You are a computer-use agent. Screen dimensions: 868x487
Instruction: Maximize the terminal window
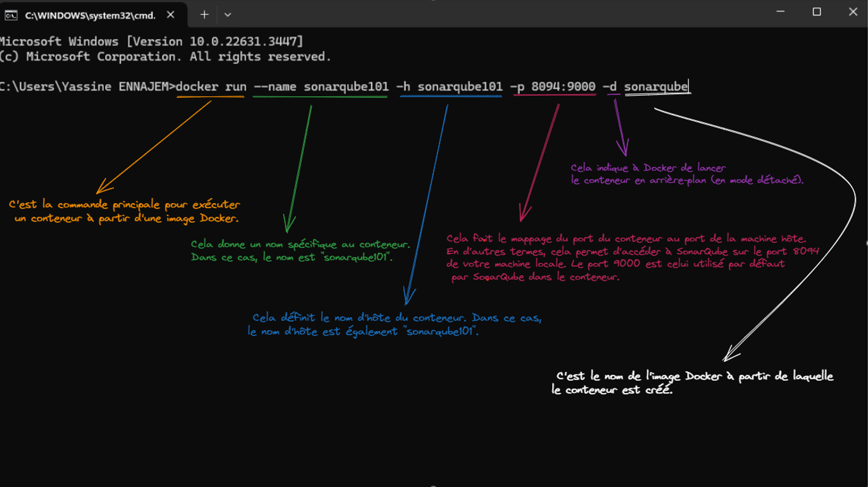pyautogui.click(x=817, y=12)
